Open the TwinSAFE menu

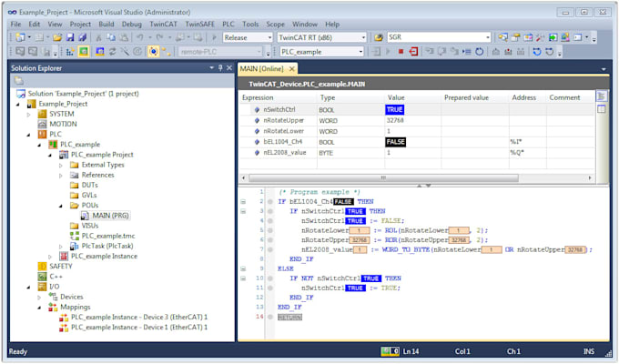[x=199, y=24]
